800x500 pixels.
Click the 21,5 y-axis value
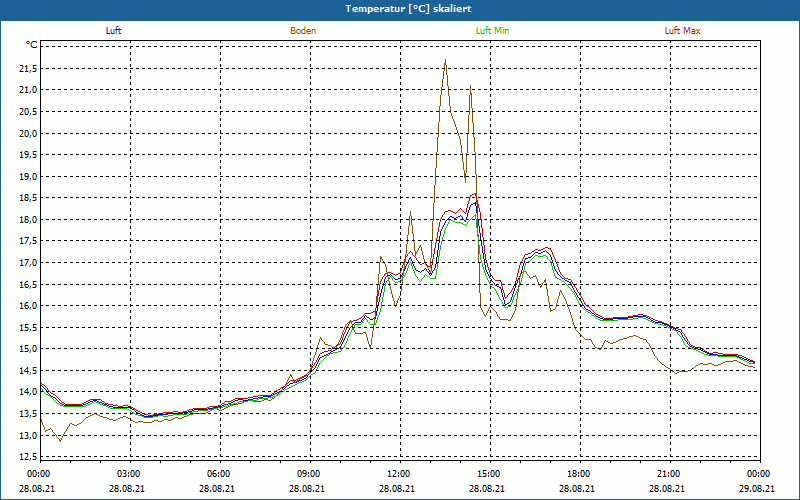point(28,69)
